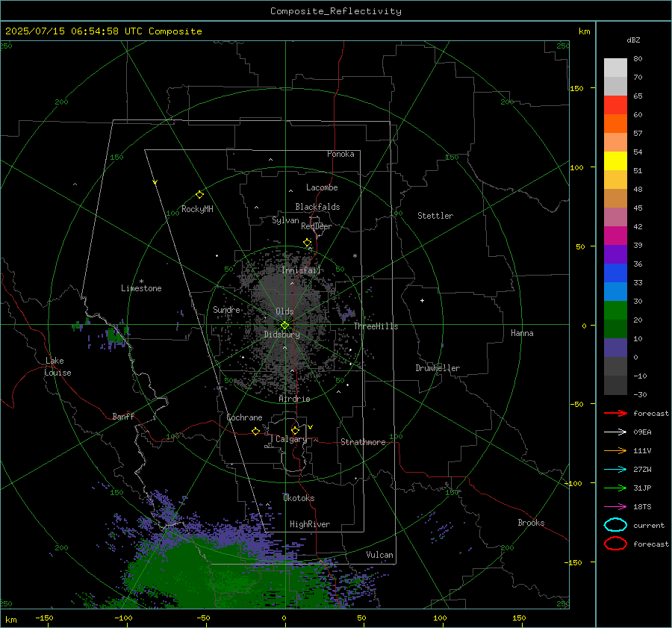Click the yellow diamond marker near RockyMH
The image size is (672, 628).
[x=199, y=195]
